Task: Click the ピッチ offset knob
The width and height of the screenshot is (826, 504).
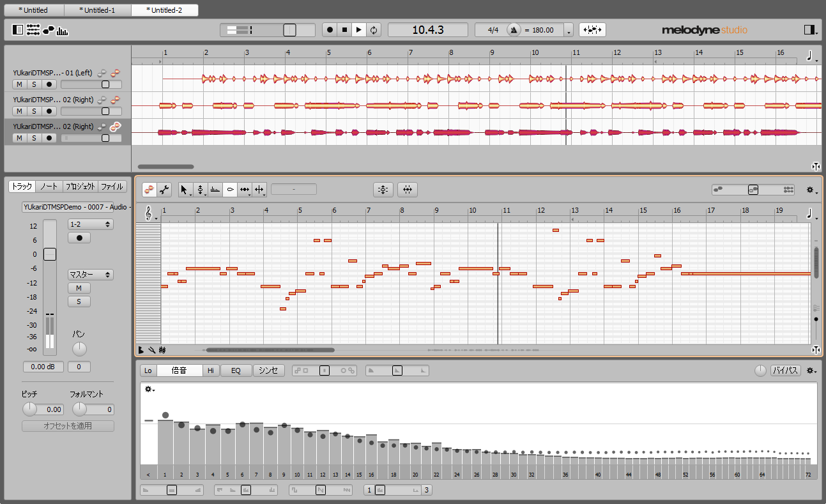Action: pos(29,409)
